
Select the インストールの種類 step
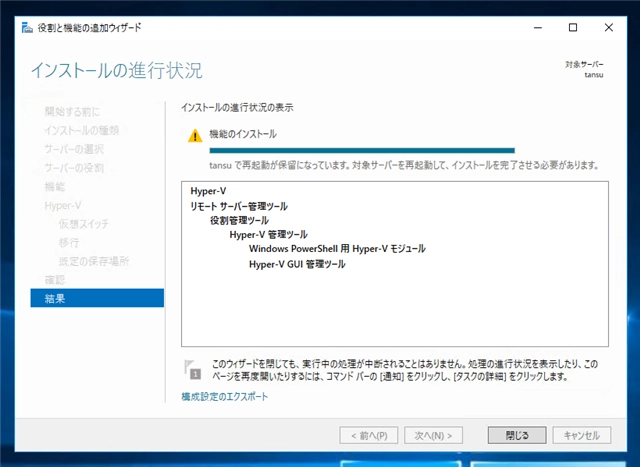(82, 130)
